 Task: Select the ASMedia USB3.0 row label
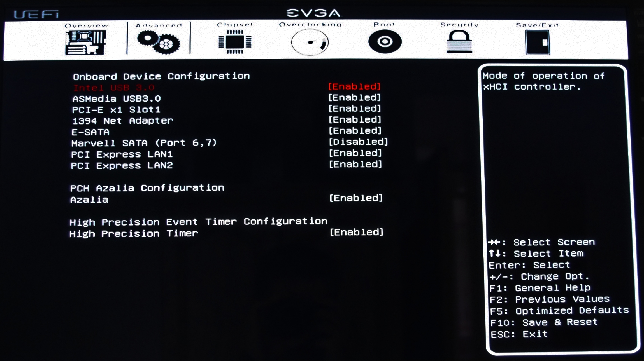tap(117, 99)
